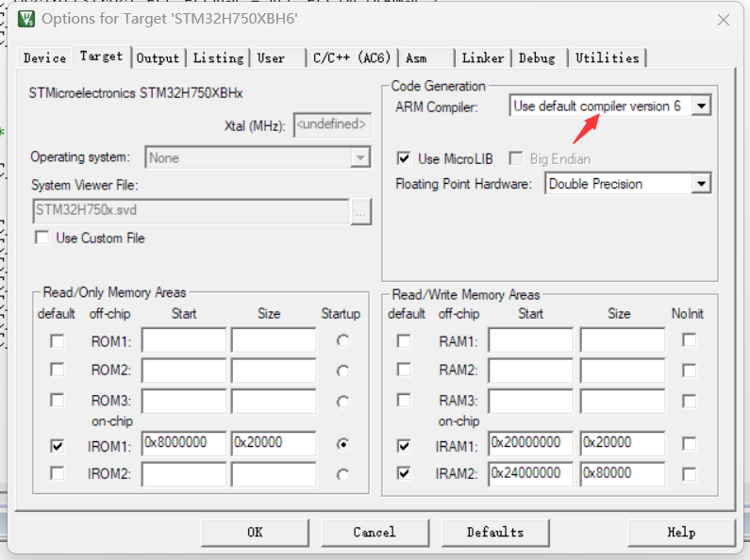Switch to the Device tab
750x560 pixels.
[x=45, y=58]
